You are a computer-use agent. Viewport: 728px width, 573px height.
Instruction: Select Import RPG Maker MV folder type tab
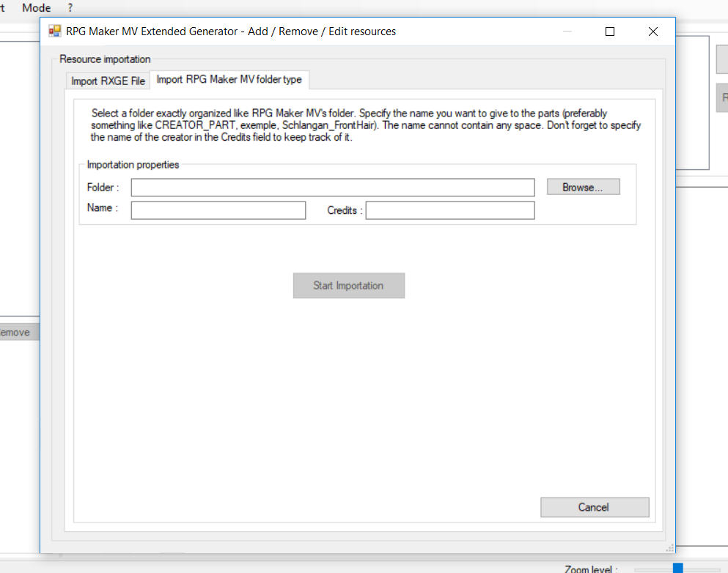click(229, 79)
